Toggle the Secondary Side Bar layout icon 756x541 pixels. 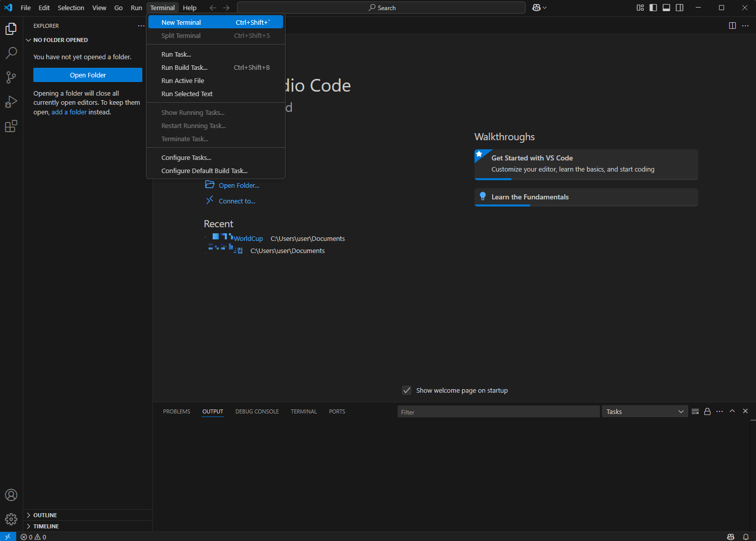point(680,8)
